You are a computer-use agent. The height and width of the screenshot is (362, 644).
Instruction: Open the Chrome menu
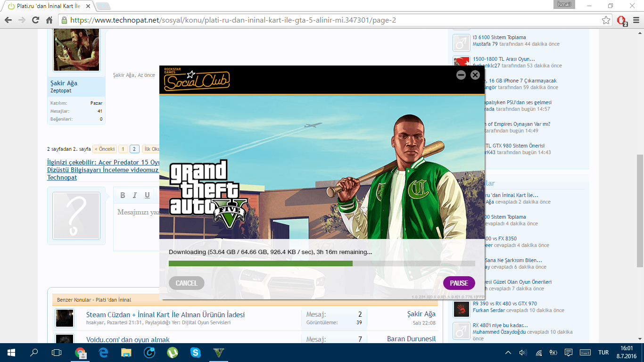pyautogui.click(x=636, y=20)
